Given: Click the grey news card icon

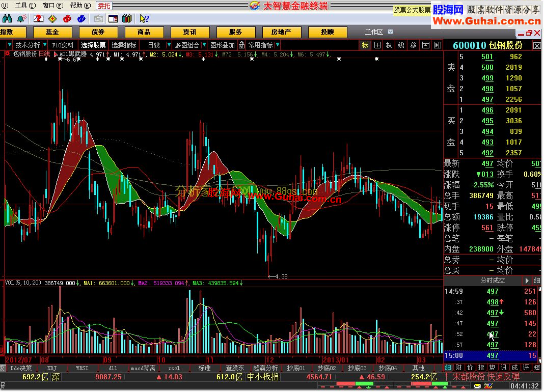Looking at the screenshot, I should pyautogui.click(x=98, y=18).
